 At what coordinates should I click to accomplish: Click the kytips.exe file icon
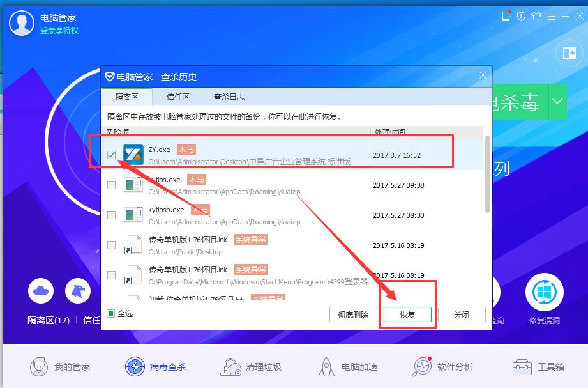click(133, 185)
